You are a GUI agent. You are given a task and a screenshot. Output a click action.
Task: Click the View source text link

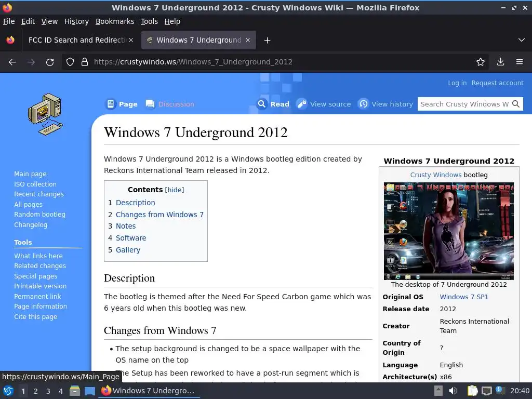tap(330, 104)
